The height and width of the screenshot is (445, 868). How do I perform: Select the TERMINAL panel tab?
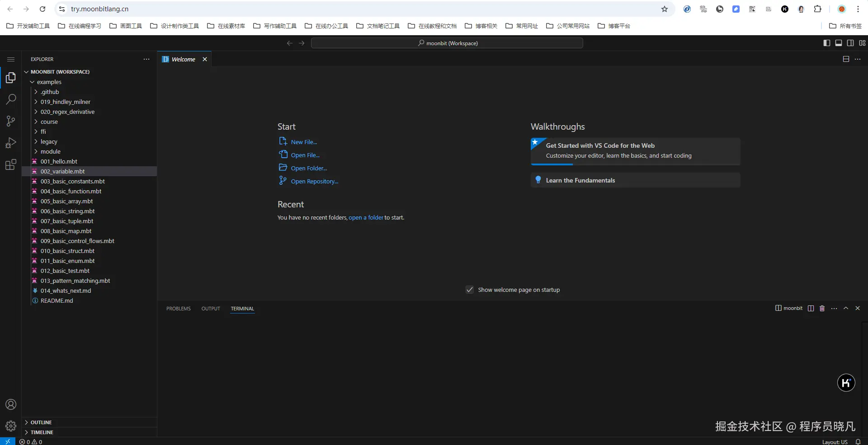242,309
